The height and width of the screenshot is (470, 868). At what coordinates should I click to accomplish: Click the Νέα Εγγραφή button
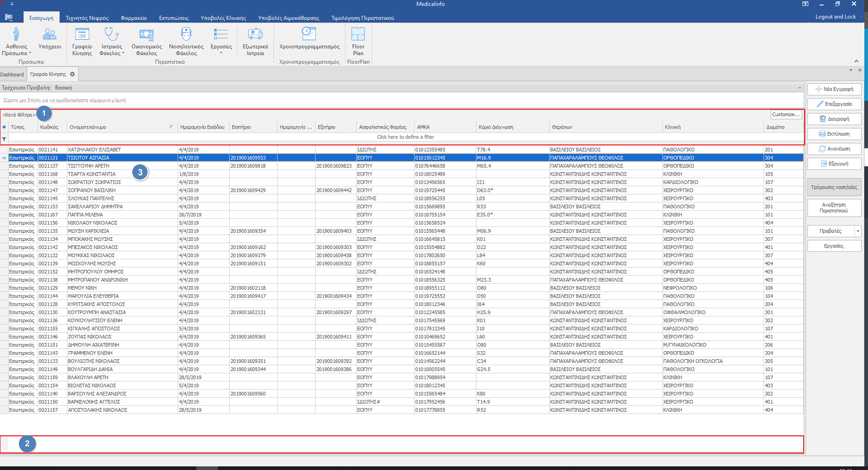834,89
